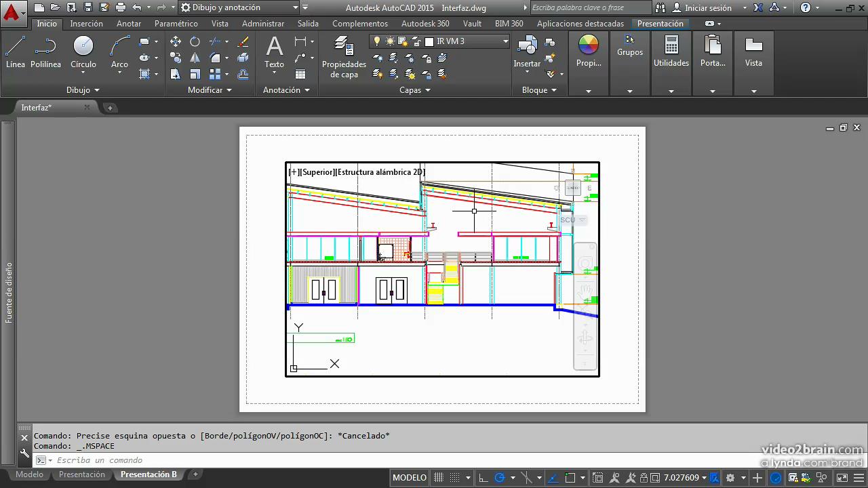The image size is (868, 488).
Task: Toggle layer freeze sun icon in Capas
Action: pos(390,41)
